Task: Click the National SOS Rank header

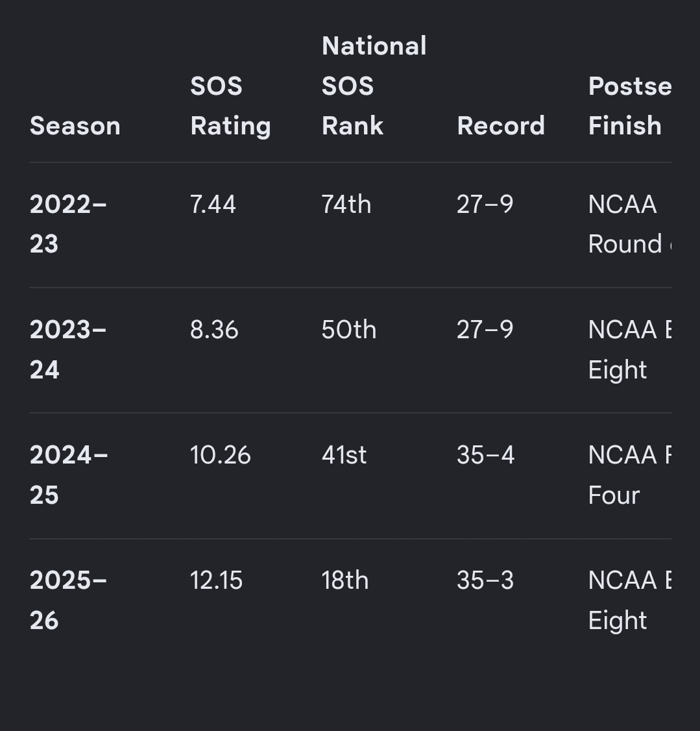Action: tap(374, 86)
